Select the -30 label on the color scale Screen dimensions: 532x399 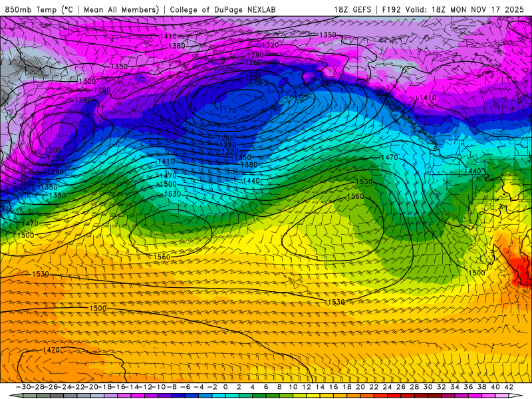[x=23, y=387]
